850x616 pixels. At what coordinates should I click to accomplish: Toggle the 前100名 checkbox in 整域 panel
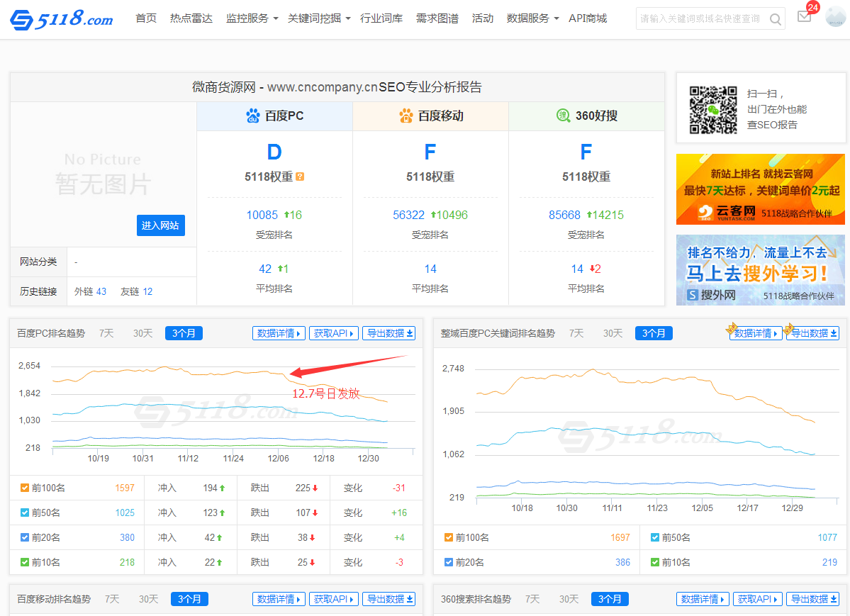448,537
